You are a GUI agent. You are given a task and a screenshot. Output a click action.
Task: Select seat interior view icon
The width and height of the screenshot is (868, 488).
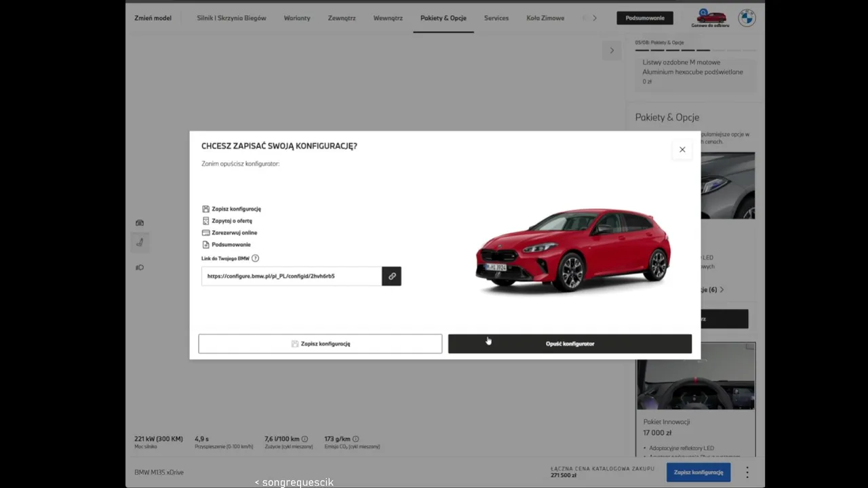140,242
